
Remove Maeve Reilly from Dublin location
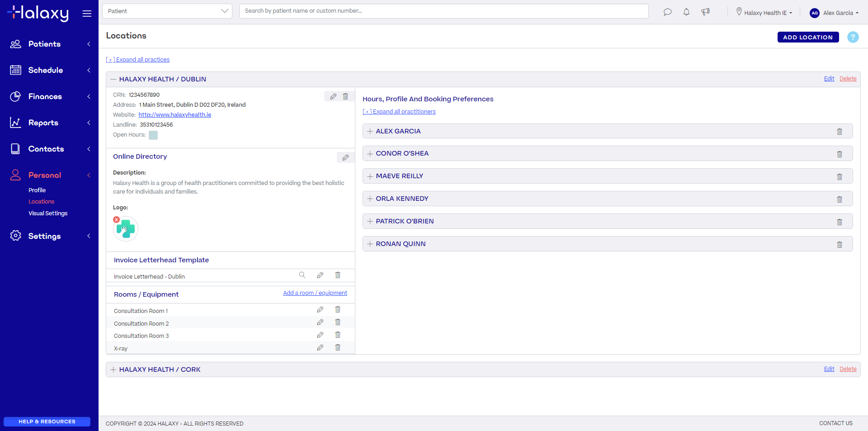point(840,177)
